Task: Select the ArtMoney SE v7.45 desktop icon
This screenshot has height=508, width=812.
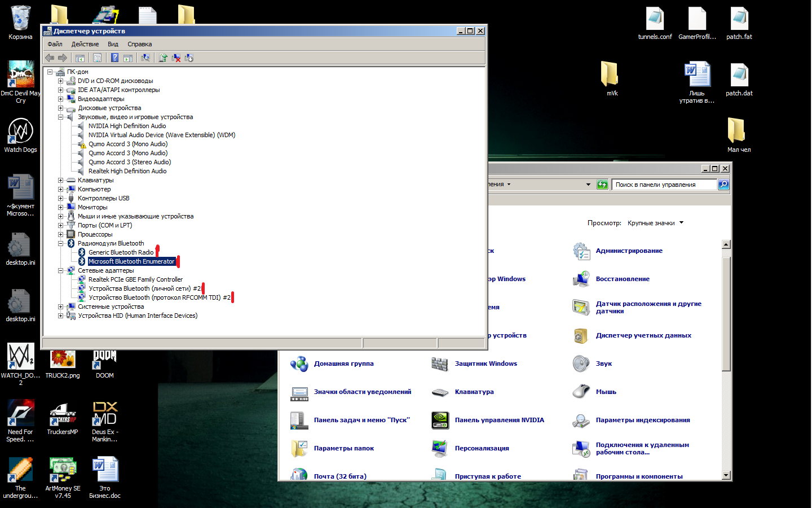Action: [x=63, y=478]
